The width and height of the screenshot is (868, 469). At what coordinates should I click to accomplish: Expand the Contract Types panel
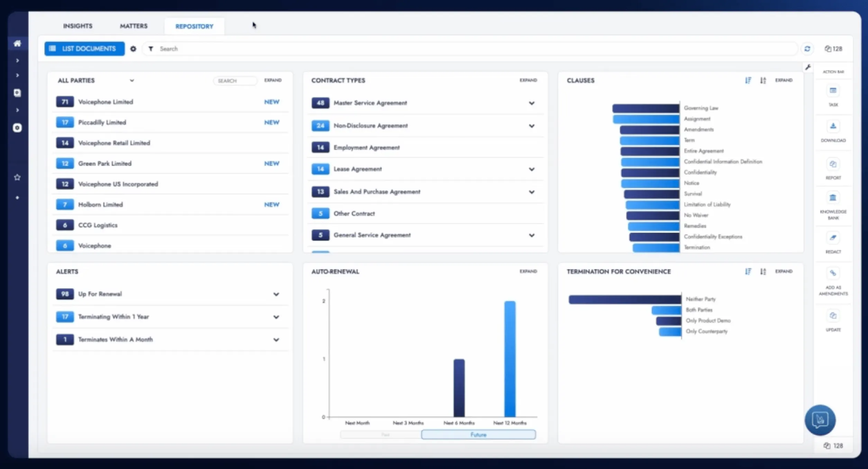(x=528, y=80)
